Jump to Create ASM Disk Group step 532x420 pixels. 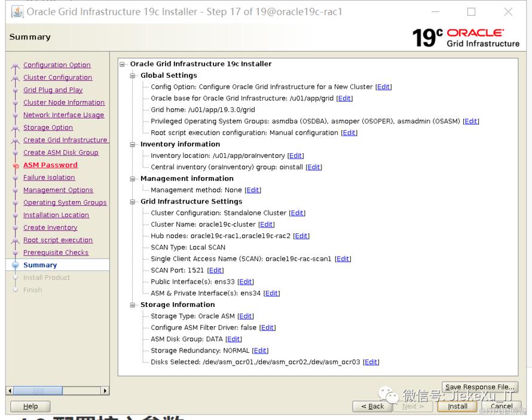pos(60,153)
